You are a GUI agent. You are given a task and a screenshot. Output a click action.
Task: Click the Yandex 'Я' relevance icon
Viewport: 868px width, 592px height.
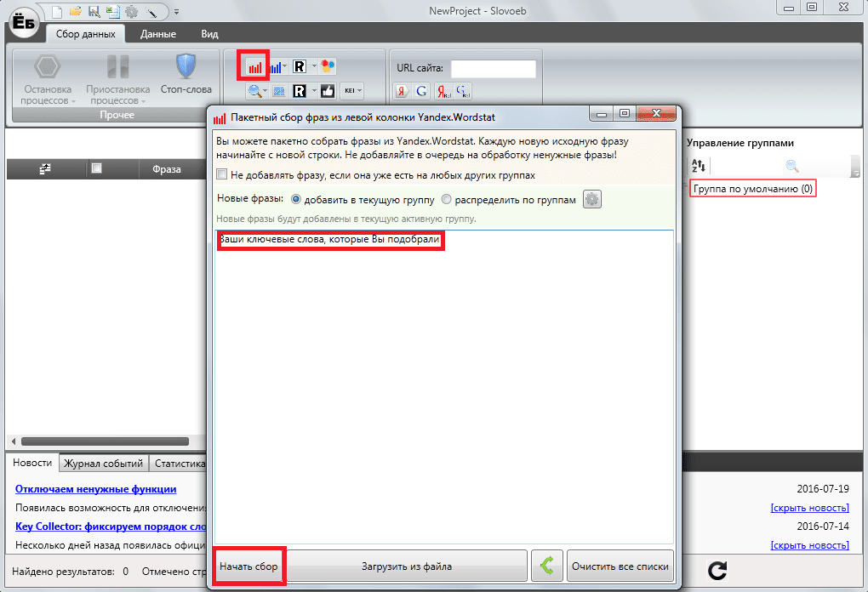tap(402, 91)
